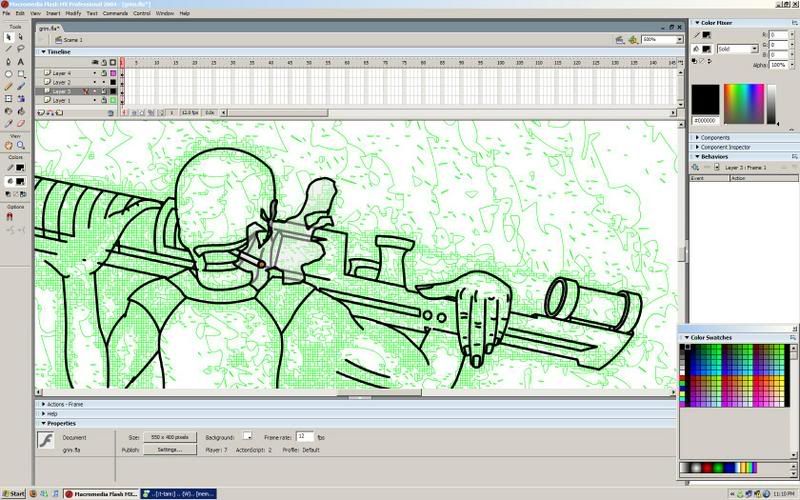This screenshot has height=500, width=800.
Task: Select the Pen tool
Action: point(9,62)
